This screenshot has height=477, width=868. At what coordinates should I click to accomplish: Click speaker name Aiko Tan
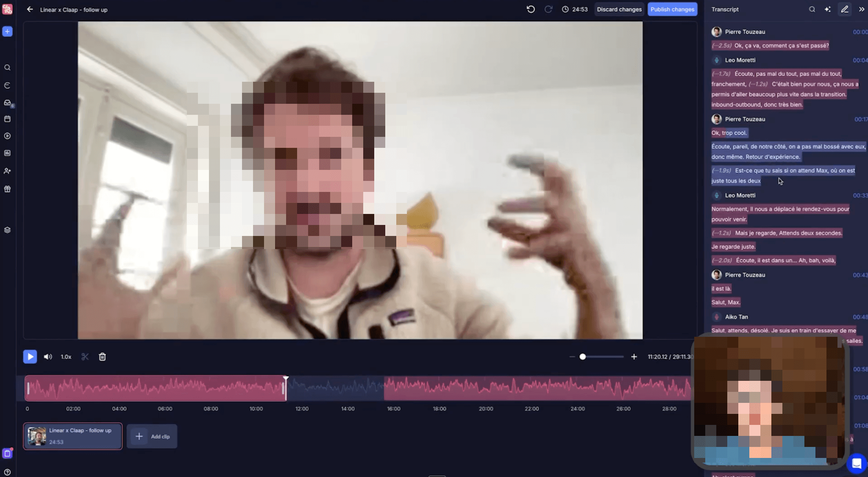point(736,317)
